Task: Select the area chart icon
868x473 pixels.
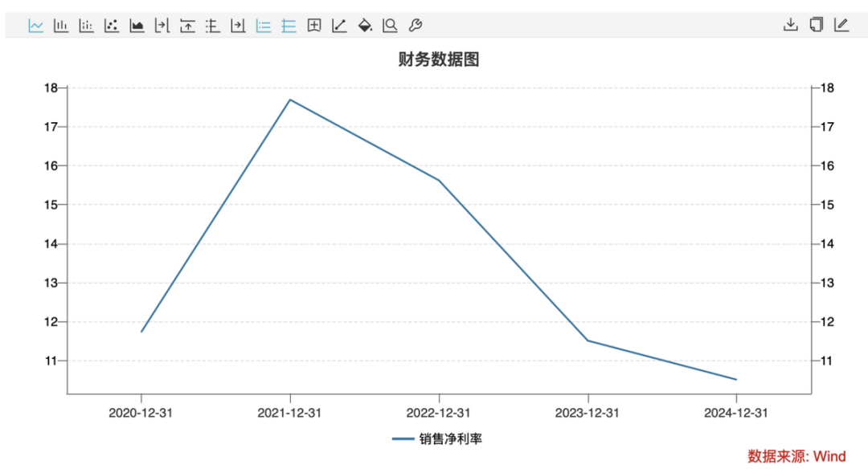Action: 137,25
